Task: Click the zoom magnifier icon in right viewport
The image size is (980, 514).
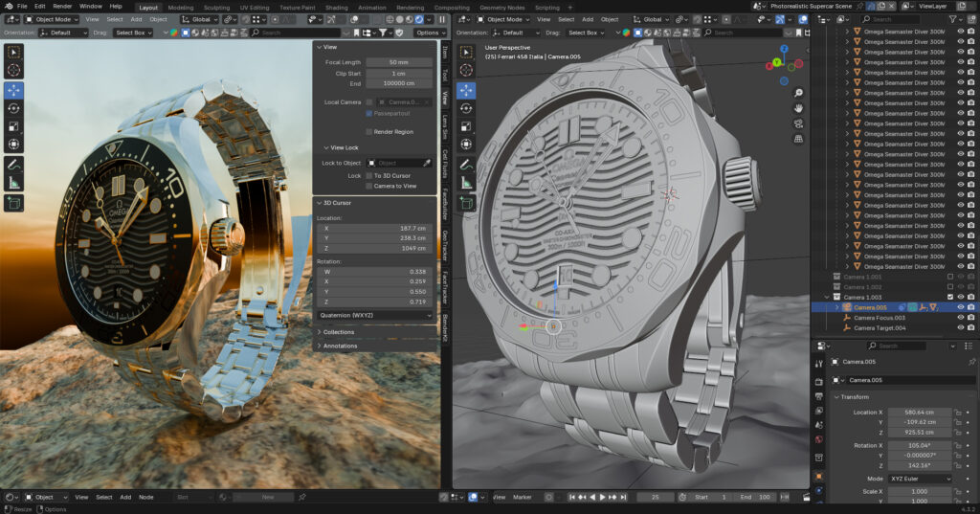Action: (797, 93)
